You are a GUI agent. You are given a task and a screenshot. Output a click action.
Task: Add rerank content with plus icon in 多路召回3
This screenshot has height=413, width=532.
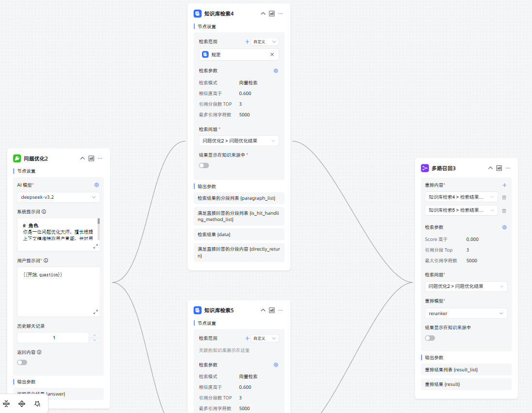504,185
